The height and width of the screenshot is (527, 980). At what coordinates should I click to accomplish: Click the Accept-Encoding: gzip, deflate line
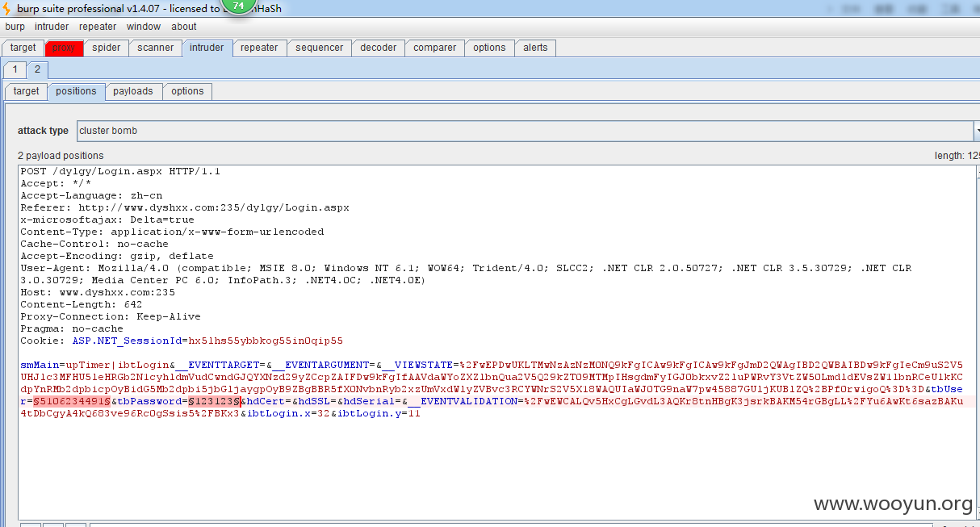tap(117, 256)
